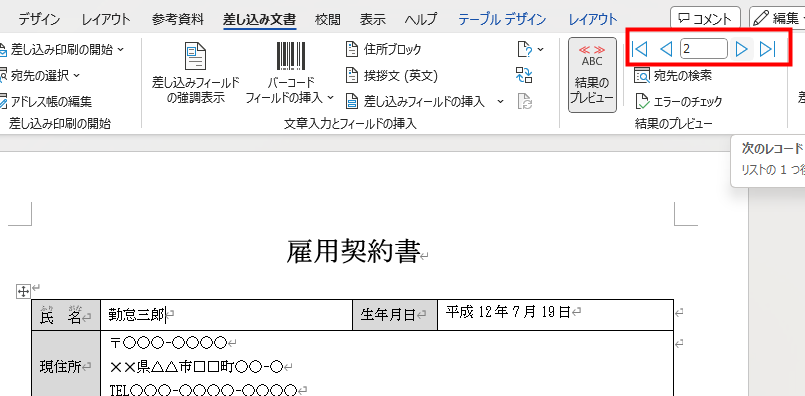The height and width of the screenshot is (396, 805).
Task: Click the record number field showing 2
Action: [x=703, y=49]
